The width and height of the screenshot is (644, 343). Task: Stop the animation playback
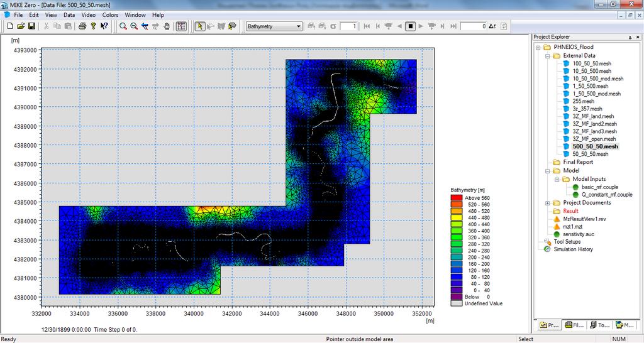(410, 26)
